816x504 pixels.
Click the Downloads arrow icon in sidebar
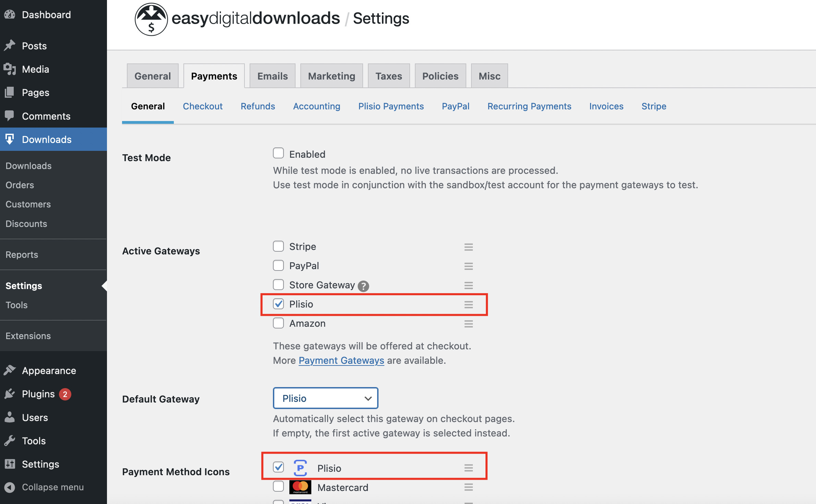tap(10, 139)
